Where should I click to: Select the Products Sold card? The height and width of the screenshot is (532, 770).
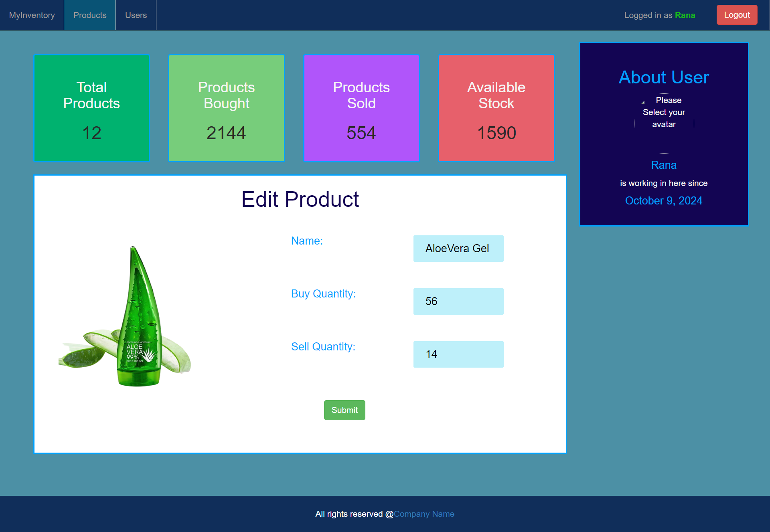[361, 108]
